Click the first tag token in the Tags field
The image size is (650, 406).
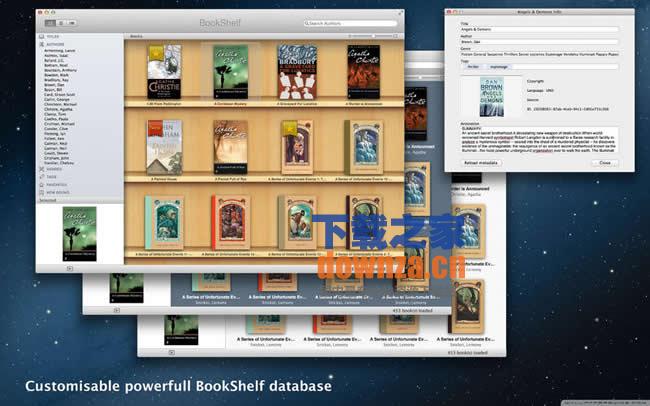(473, 67)
